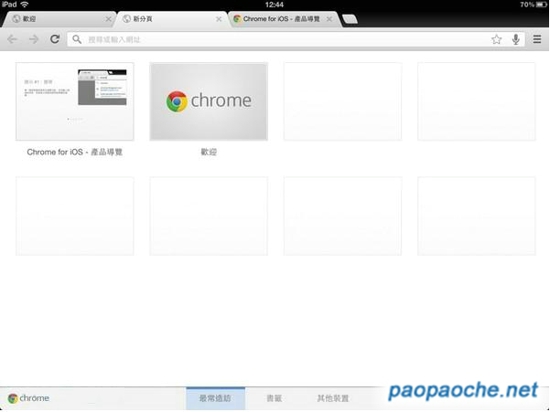Viewport: 550px width, 412px height.
Task: Open the 歡迎 chrome logo thumbnail
Action: pos(209,102)
